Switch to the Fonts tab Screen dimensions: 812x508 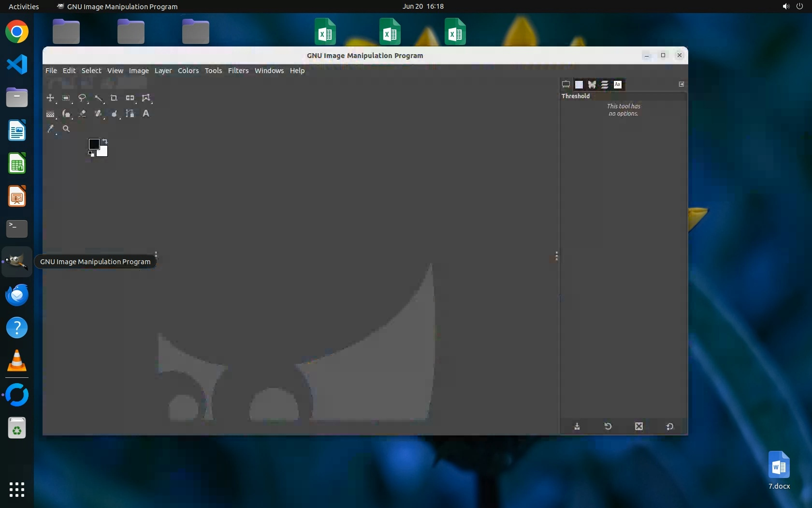click(x=617, y=85)
